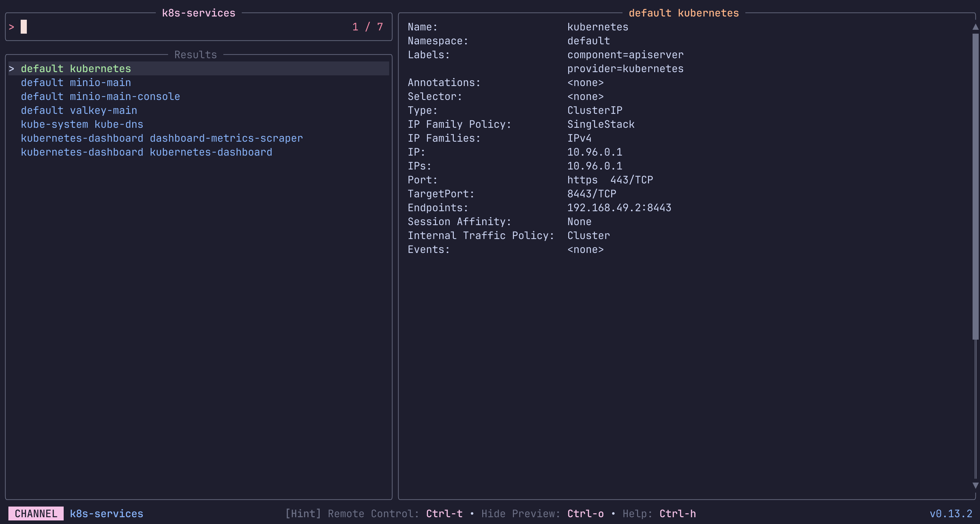
Task: Select the default valkey-main service
Action: [79, 110]
